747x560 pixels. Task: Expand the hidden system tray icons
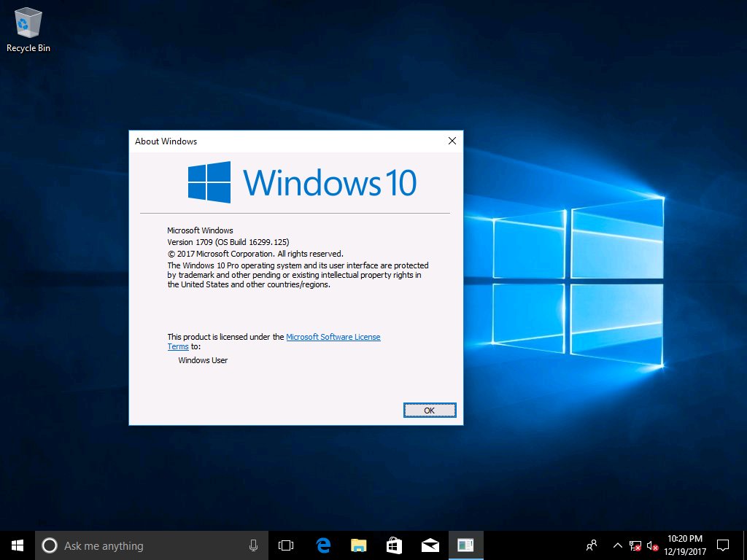pos(617,545)
